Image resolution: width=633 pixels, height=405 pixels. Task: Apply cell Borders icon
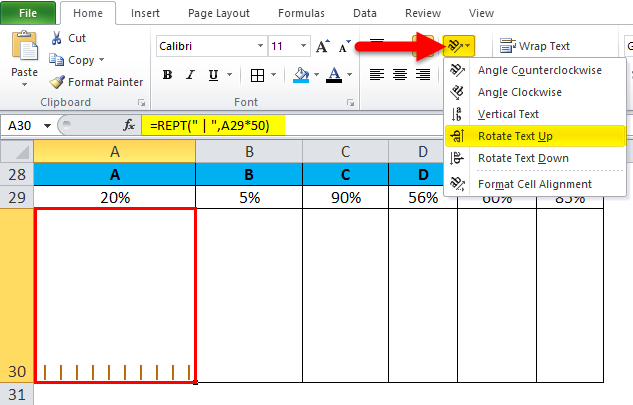click(257, 75)
